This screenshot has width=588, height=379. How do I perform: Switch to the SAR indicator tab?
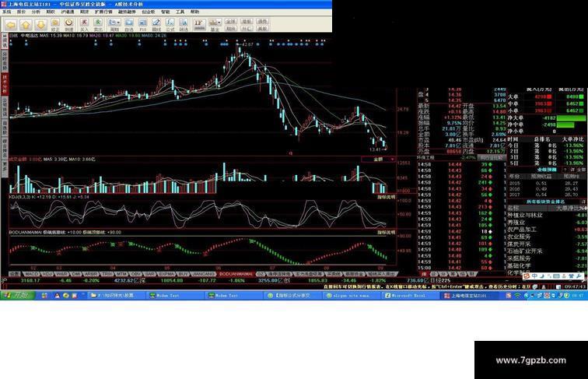(x=150, y=274)
